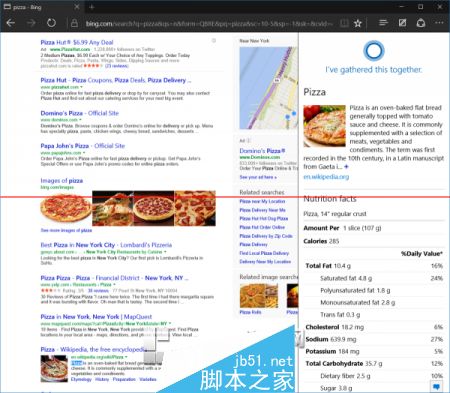Open Best Pizza in New York City result
Image resolution: width=450 pixels, height=393 pixels.
click(x=106, y=245)
